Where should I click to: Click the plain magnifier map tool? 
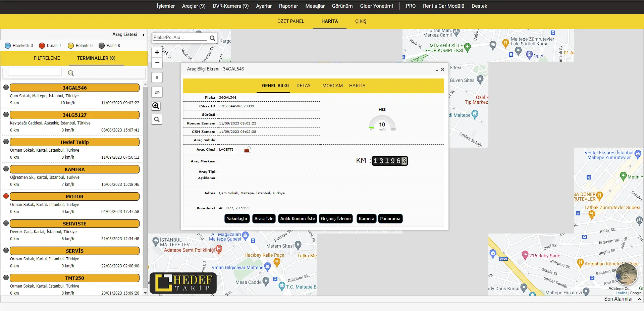(157, 119)
